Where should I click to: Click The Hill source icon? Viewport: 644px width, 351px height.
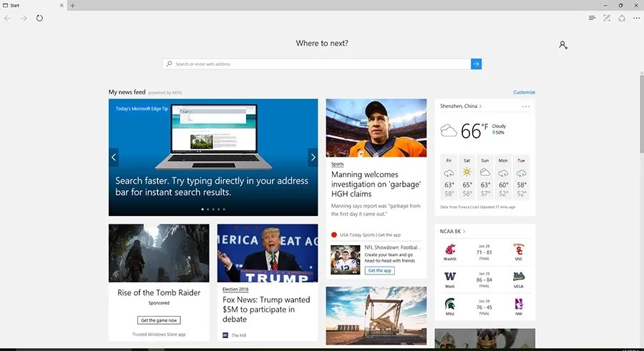(225, 335)
